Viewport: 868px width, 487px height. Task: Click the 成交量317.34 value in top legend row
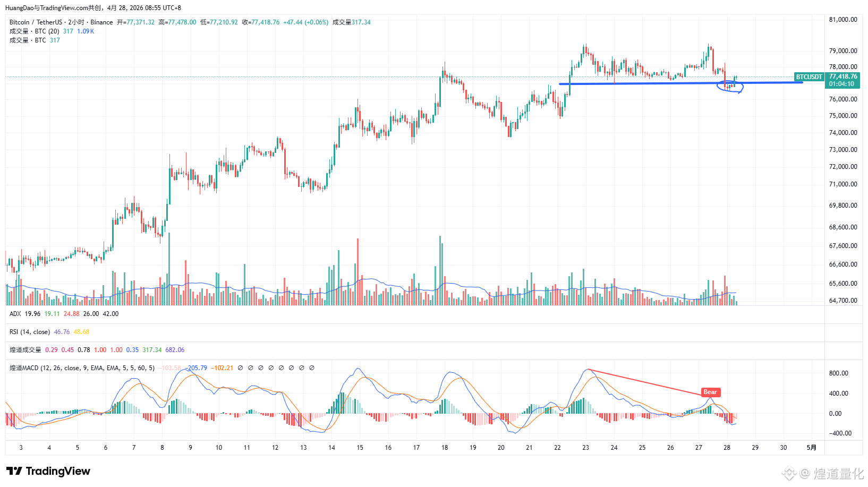[x=352, y=22]
